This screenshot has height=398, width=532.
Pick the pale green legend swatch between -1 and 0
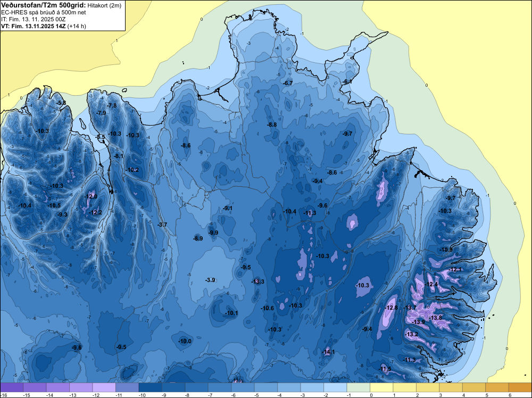pyautogui.click(x=358, y=387)
